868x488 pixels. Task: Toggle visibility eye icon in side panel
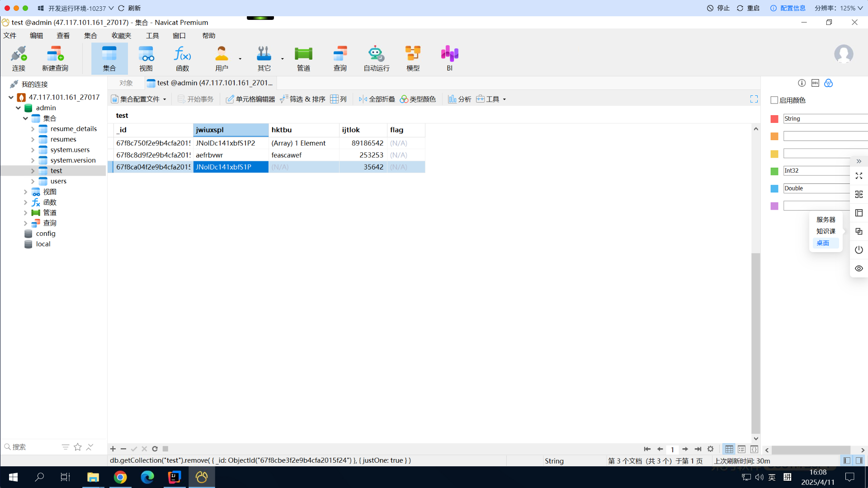[859, 268]
